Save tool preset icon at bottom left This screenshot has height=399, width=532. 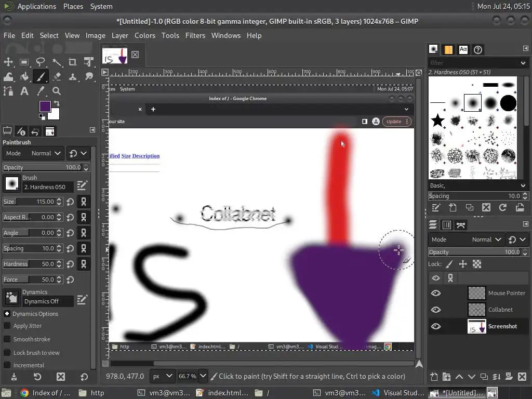point(14,377)
